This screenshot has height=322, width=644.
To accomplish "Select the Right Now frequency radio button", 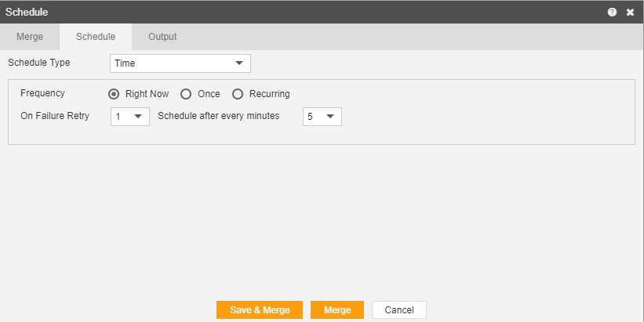I will click(114, 94).
